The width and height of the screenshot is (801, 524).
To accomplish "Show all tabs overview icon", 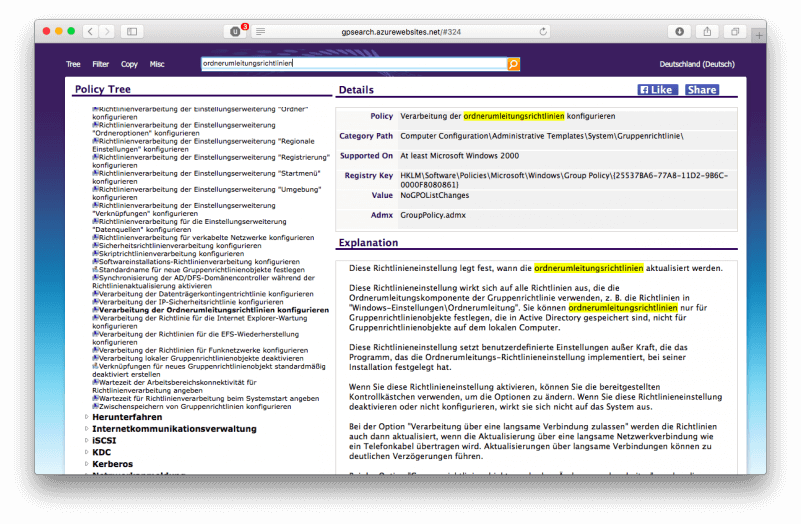I will point(735,32).
